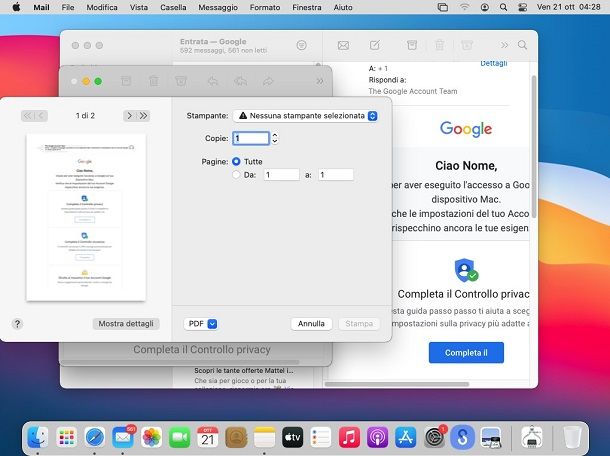The image size is (610, 456).
Task: Click Junk icon in main Mail toolbar
Action: click(x=467, y=45)
